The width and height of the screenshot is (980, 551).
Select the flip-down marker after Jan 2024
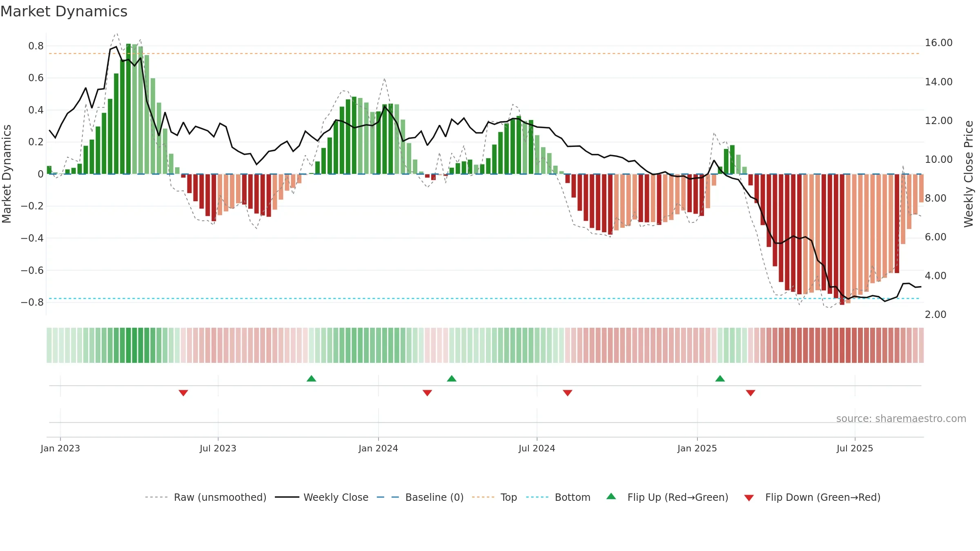coord(428,393)
